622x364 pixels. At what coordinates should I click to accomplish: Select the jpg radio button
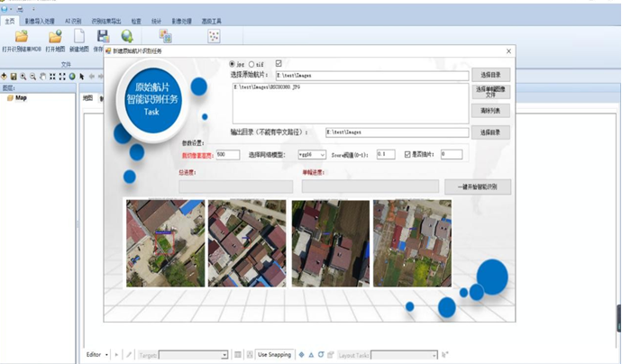(233, 64)
